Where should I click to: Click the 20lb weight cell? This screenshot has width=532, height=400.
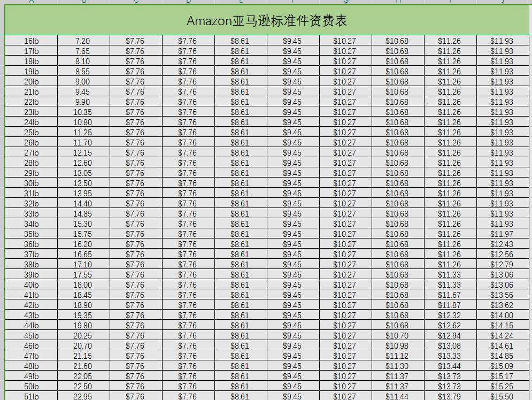tap(31, 82)
